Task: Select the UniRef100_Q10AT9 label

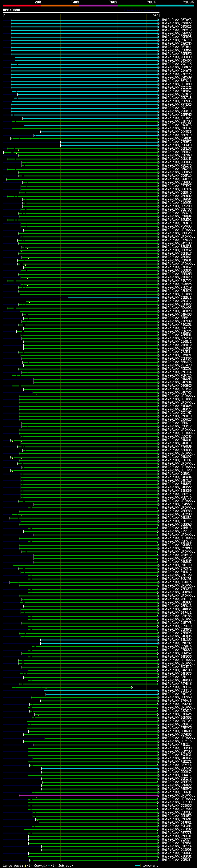Action: pyautogui.click(x=176, y=71)
